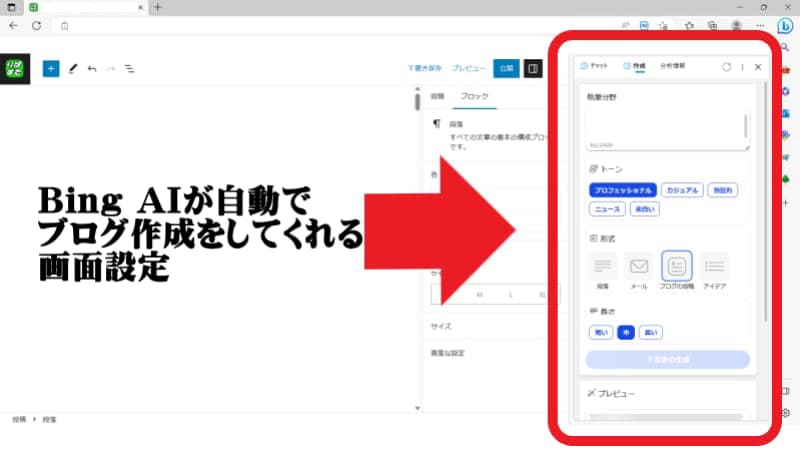Choose the アイデア format
The height and width of the screenshot is (450, 800).
(x=714, y=271)
